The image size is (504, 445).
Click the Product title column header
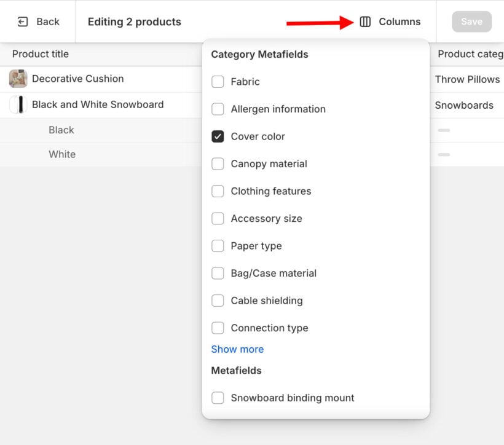point(39,54)
